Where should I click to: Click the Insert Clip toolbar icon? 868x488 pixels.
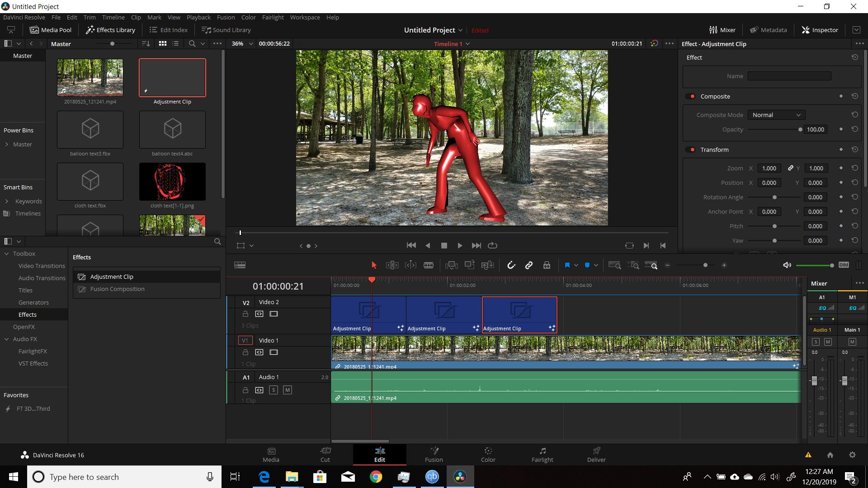point(451,265)
